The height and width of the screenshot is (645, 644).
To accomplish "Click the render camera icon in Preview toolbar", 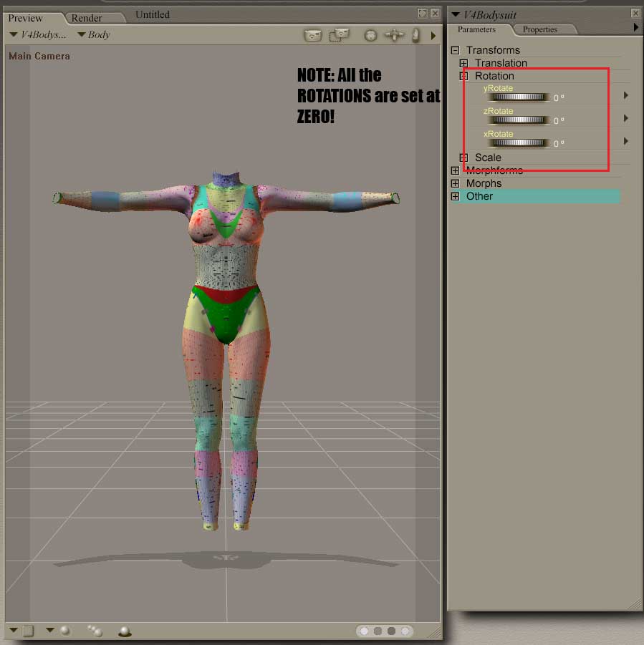I will pos(312,34).
